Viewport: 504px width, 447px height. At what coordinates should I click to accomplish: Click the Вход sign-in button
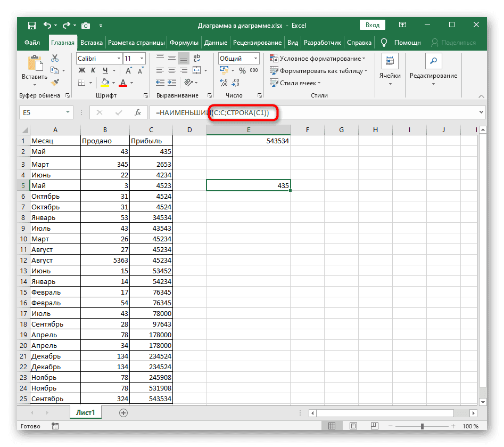pos(373,25)
